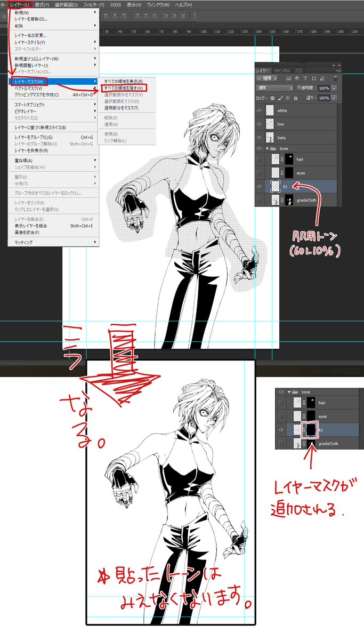Viewport: 364px width, 640px height.
Task: Choose 画像を統合(F)
Action: 27,233
